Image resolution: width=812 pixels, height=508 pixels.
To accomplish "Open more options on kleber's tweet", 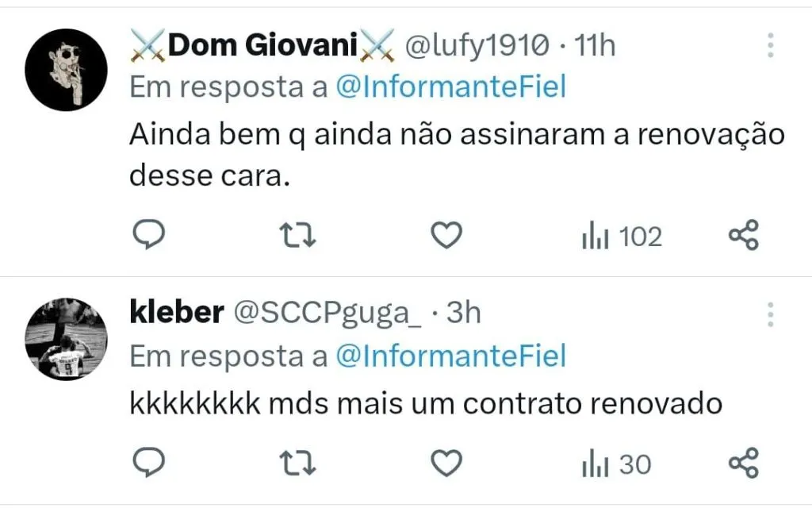I will pyautogui.click(x=770, y=314).
